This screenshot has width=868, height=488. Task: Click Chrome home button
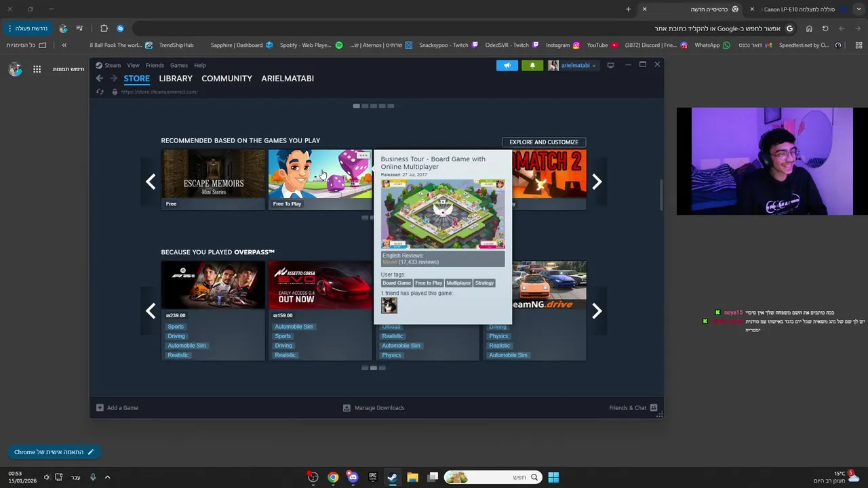pyautogui.click(x=809, y=28)
